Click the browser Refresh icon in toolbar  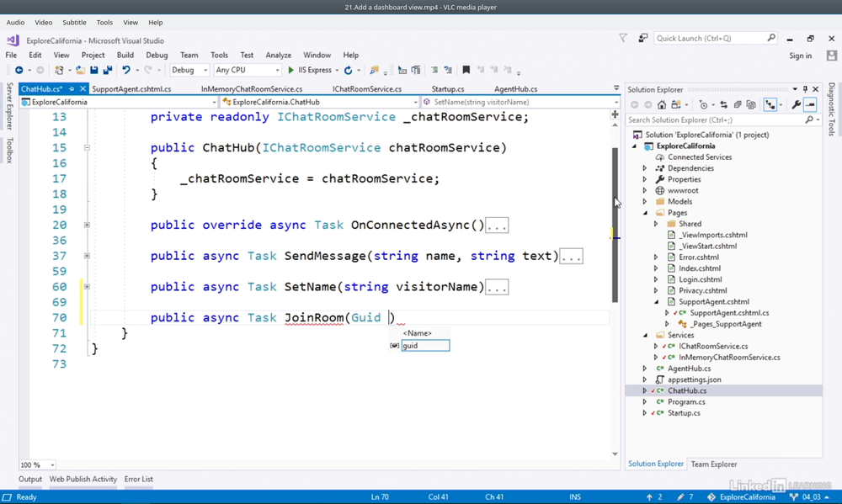pyautogui.click(x=348, y=71)
